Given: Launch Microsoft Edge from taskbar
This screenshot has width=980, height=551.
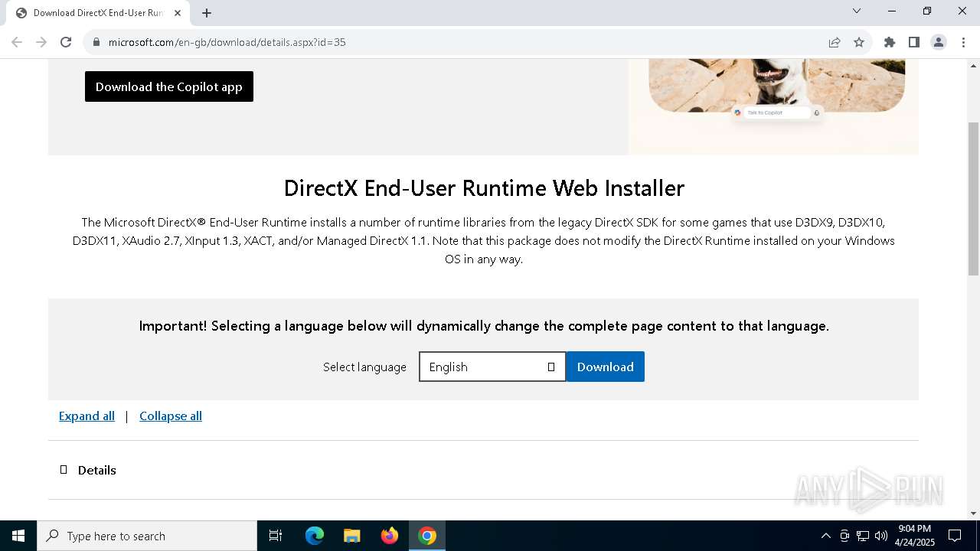Looking at the screenshot, I should tap(315, 536).
